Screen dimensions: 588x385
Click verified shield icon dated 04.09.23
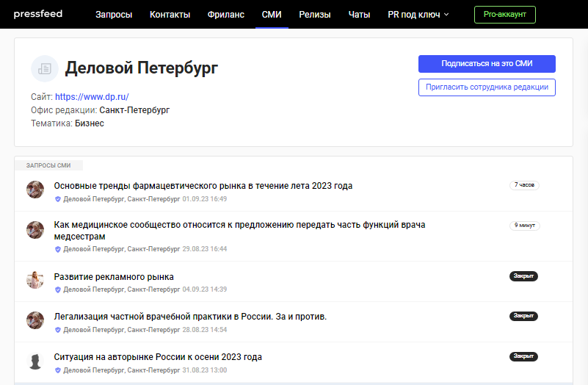tap(58, 289)
